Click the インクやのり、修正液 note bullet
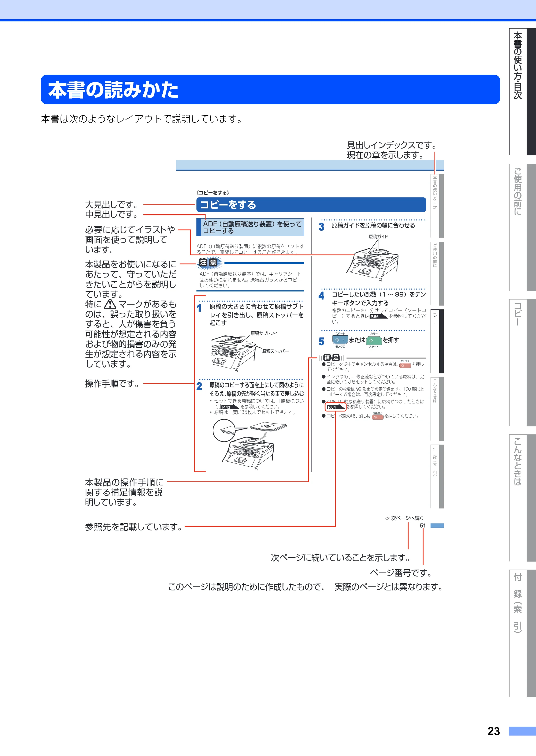The width and height of the screenshot is (536, 756). (x=373, y=379)
